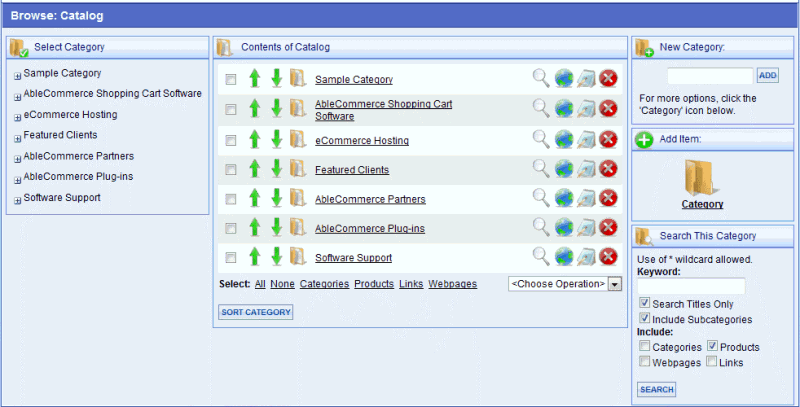Move Sample Category up with green arrow

(x=255, y=79)
